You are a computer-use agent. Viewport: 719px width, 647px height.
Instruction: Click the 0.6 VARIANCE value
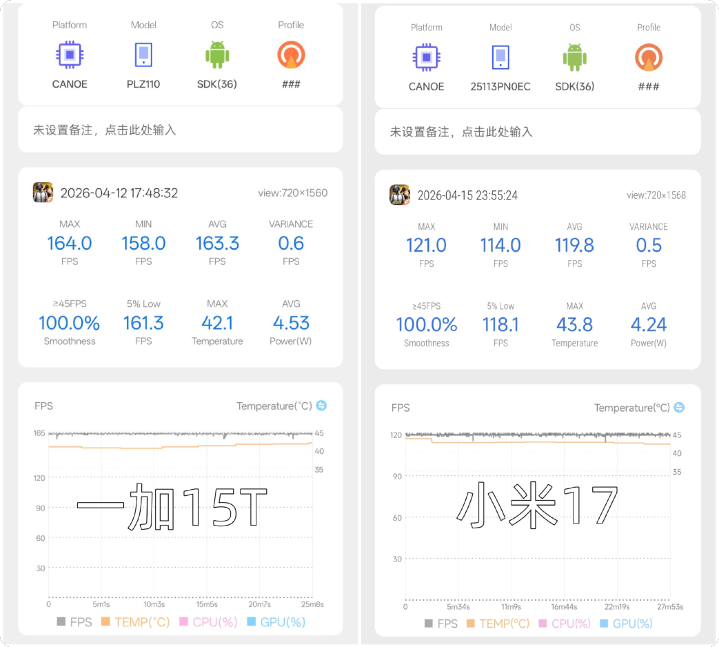pyautogui.click(x=291, y=243)
